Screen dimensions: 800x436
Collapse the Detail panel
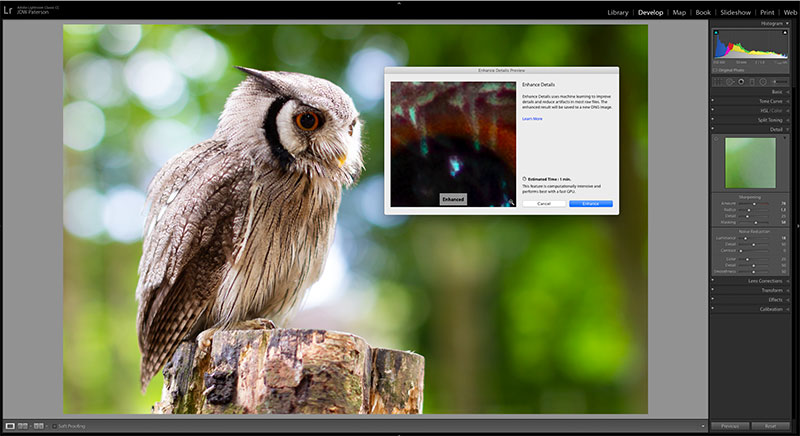[788, 130]
